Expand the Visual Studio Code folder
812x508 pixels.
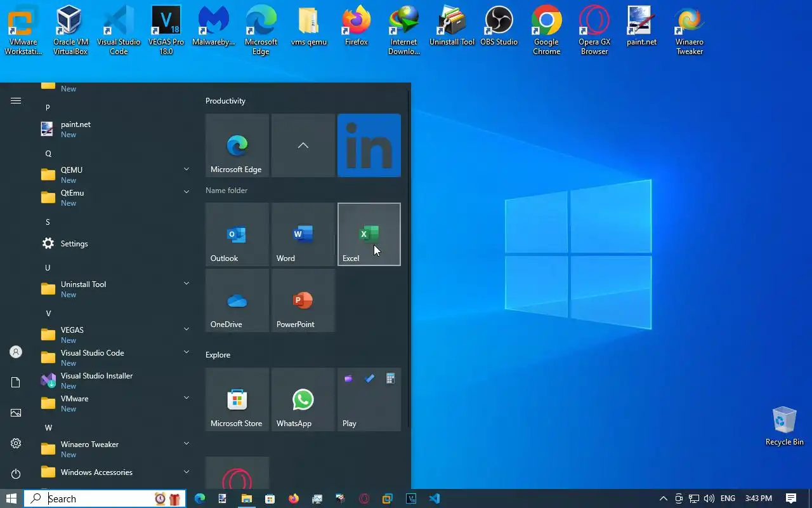coord(187,352)
